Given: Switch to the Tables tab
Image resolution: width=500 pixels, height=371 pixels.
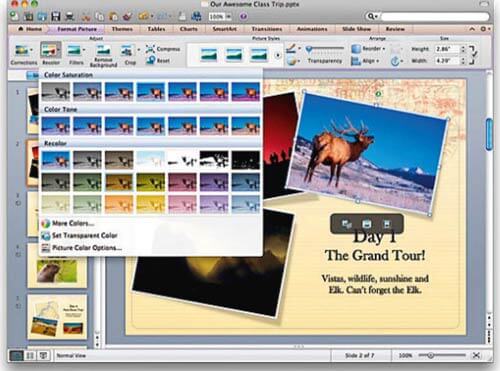Looking at the screenshot, I should pos(156,29).
